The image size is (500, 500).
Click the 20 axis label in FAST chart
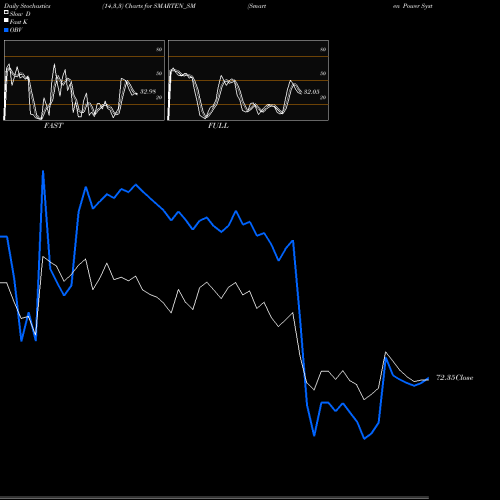159,97
